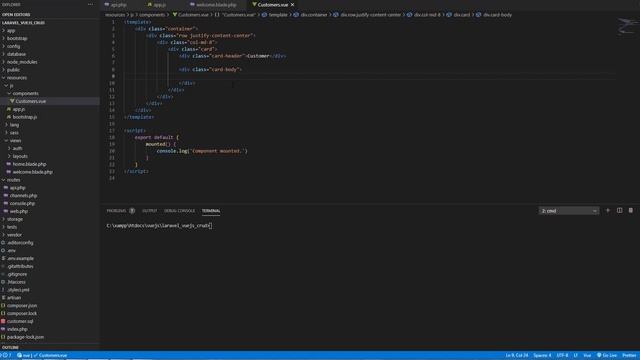The image size is (640, 360).
Task: Click the Prettier status bar item
Action: coord(629,356)
